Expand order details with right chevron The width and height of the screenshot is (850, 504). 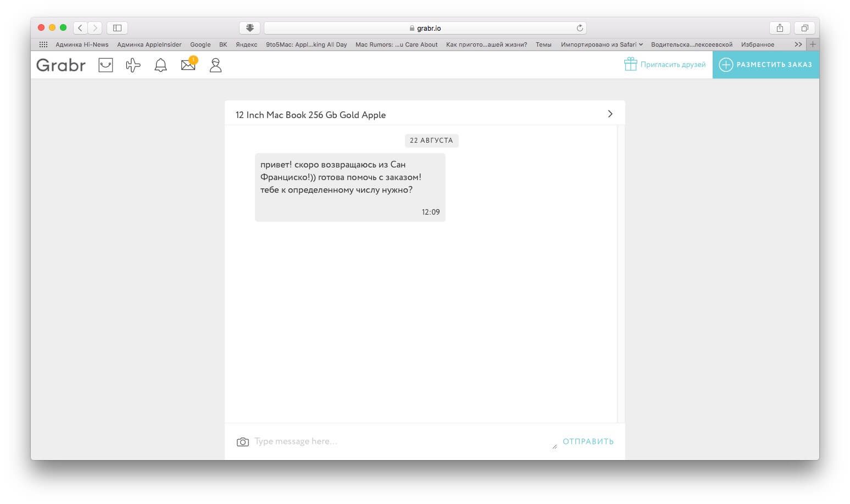click(610, 114)
